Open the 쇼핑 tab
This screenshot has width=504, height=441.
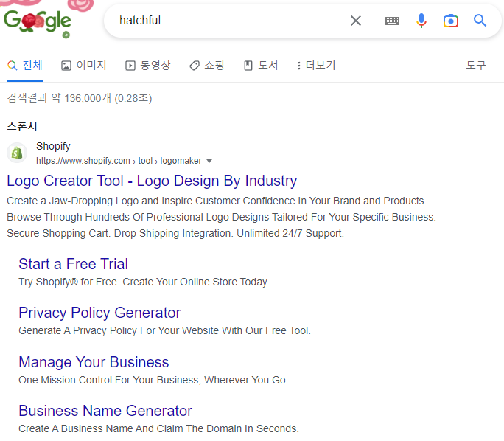206,66
